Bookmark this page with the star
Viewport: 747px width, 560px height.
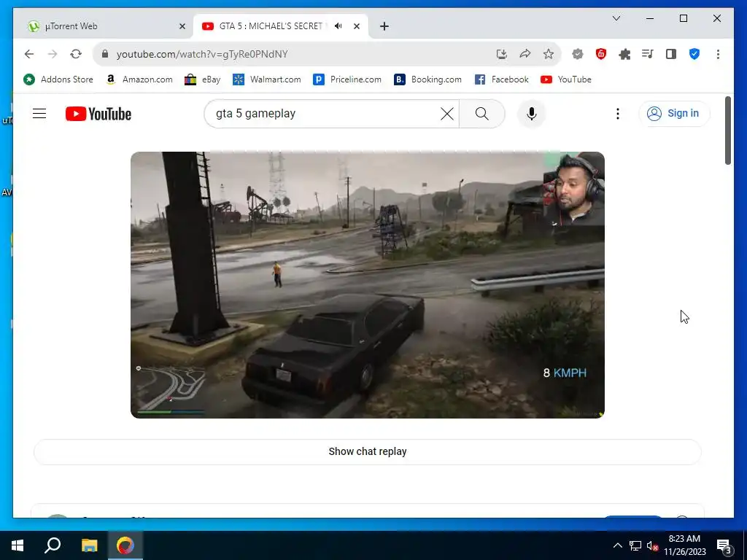point(549,54)
